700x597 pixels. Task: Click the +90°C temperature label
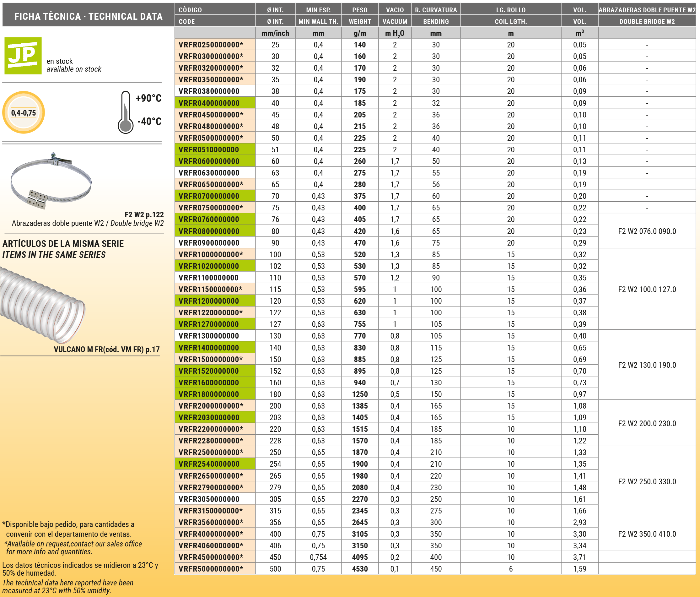pos(149,98)
